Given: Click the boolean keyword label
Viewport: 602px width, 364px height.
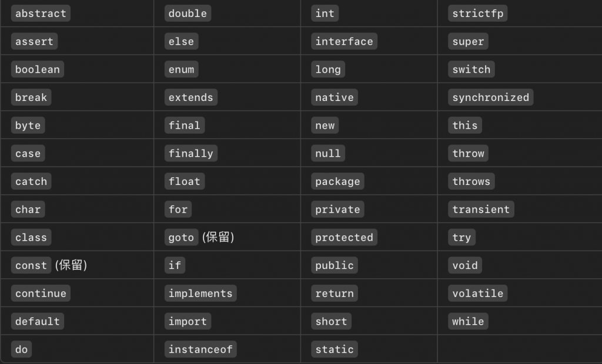Looking at the screenshot, I should tap(38, 69).
